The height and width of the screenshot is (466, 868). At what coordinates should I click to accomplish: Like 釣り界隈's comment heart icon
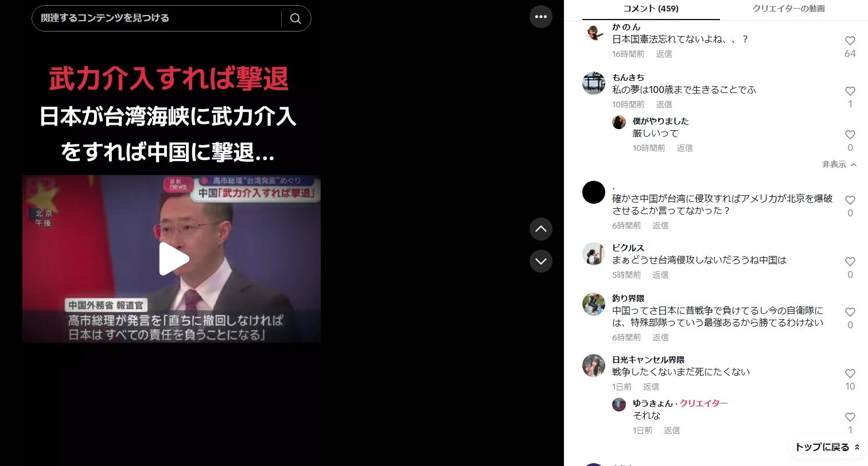(850, 312)
